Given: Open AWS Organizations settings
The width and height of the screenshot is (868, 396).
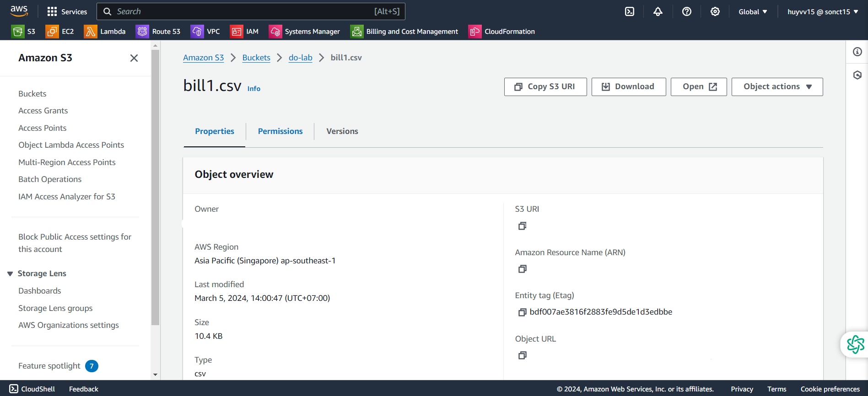Looking at the screenshot, I should (x=69, y=325).
